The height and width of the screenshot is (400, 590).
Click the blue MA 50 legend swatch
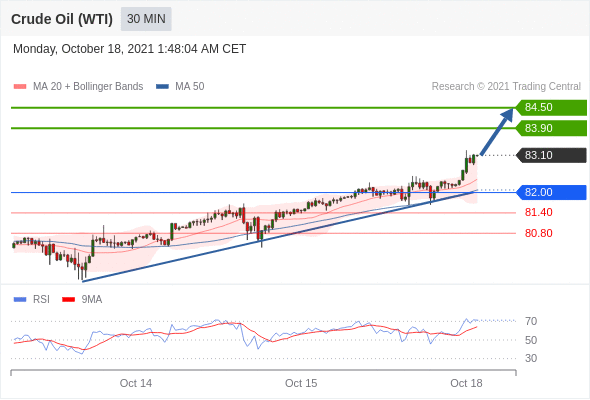click(x=162, y=87)
